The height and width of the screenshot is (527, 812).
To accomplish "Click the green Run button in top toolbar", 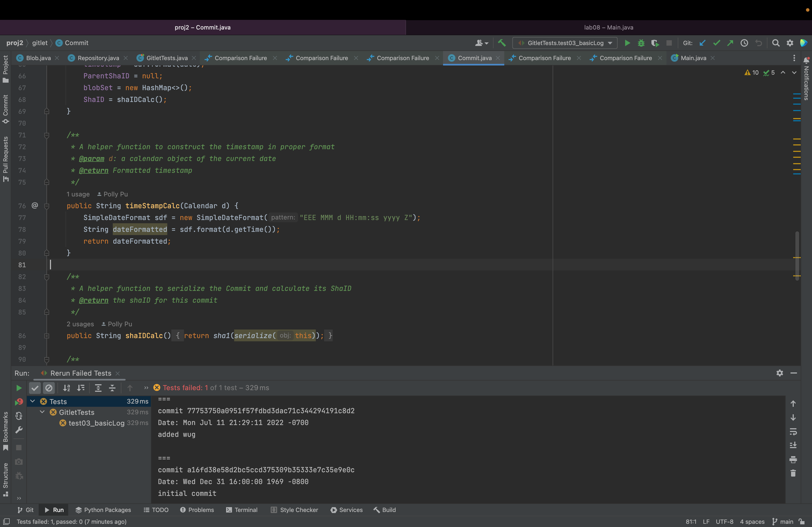I will coord(627,43).
